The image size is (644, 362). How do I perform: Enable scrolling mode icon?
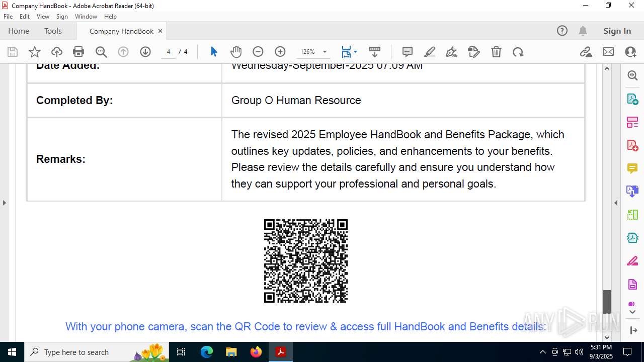click(375, 52)
